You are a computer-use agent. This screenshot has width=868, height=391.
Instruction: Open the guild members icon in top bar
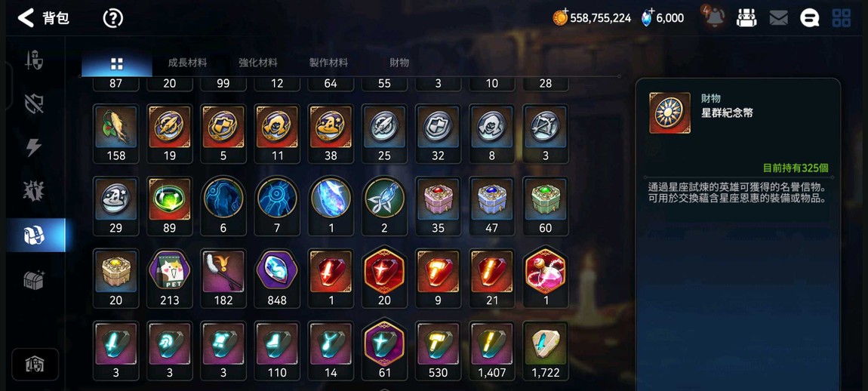[746, 17]
